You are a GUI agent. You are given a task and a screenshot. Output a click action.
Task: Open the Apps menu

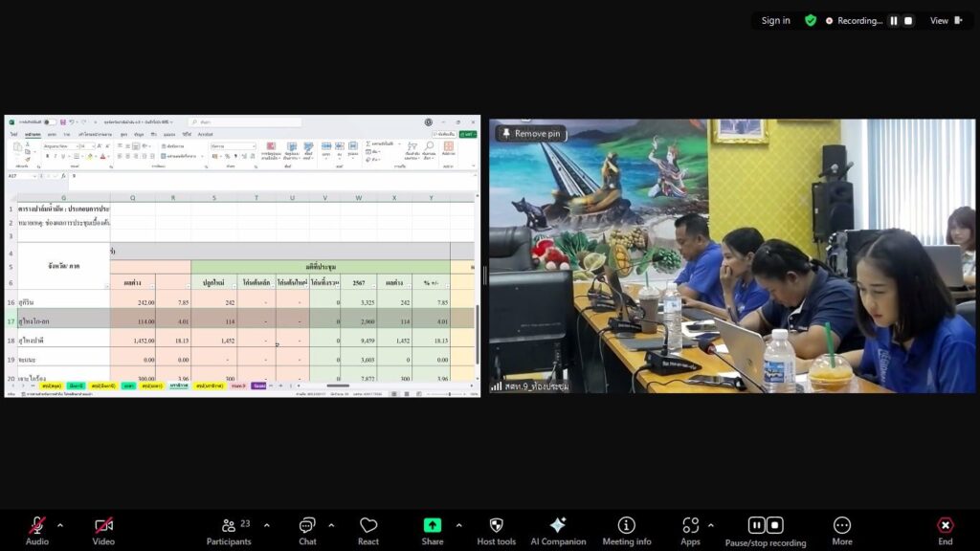(x=690, y=526)
